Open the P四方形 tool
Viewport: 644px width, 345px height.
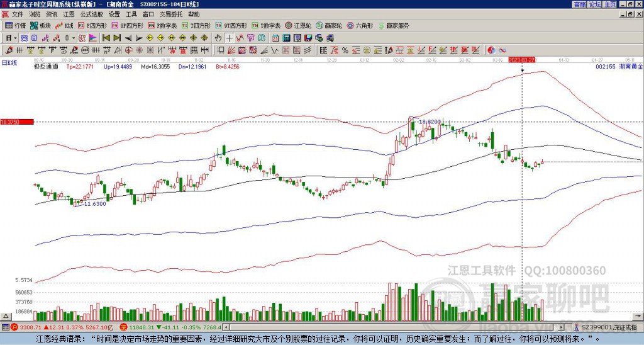click(x=94, y=26)
